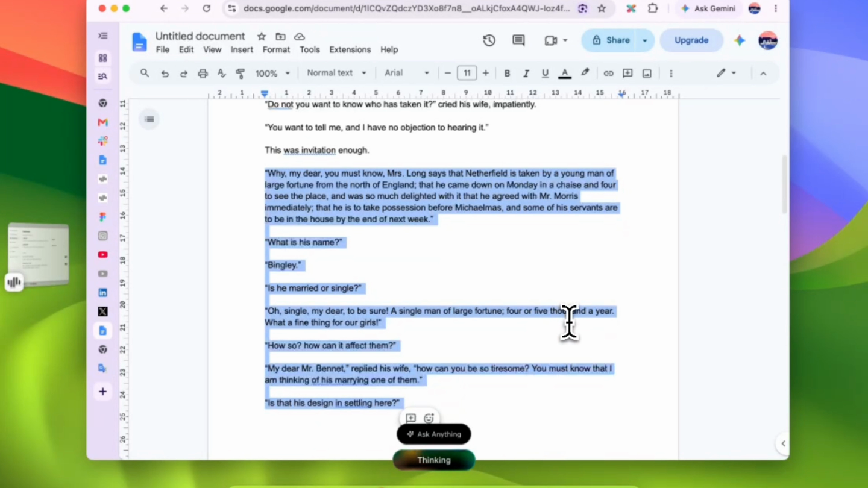Redo the last undone edit

tap(184, 74)
